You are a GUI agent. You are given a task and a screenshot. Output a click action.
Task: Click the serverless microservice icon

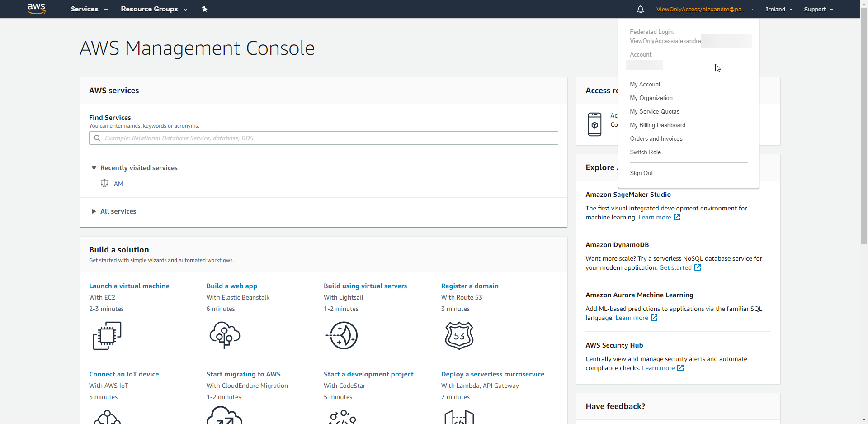click(x=459, y=417)
